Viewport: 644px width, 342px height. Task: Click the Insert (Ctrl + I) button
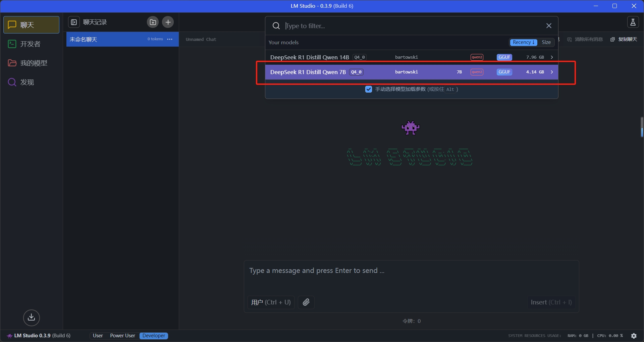click(x=551, y=302)
